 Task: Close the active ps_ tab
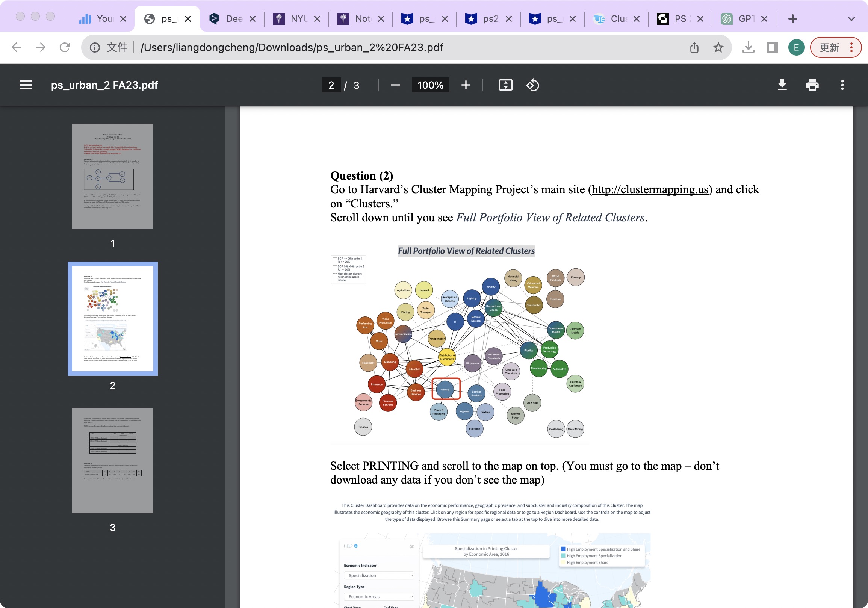point(188,18)
